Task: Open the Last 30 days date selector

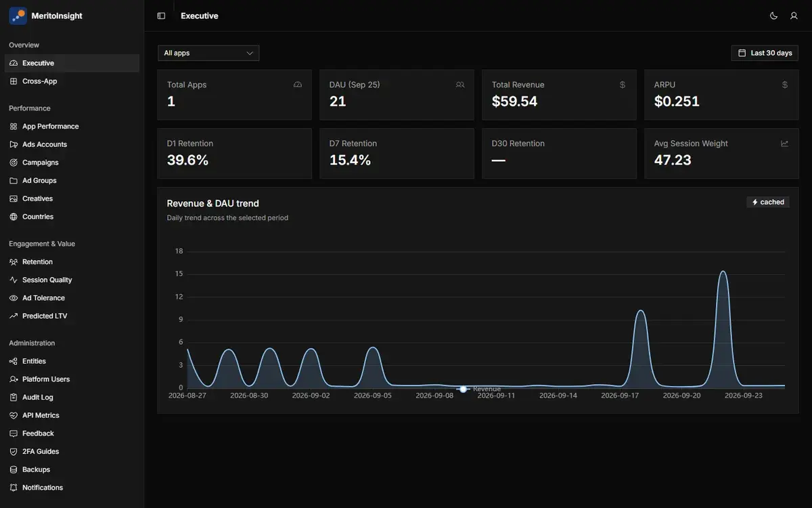Action: click(x=765, y=53)
